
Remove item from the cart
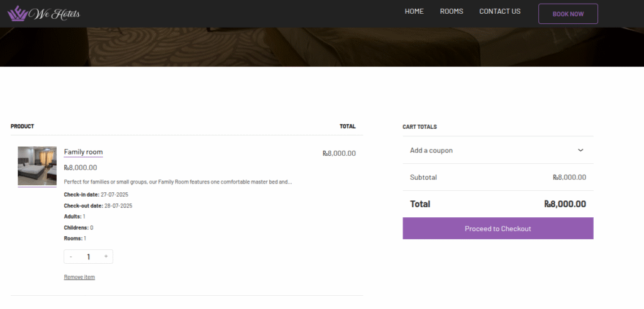coord(79,277)
